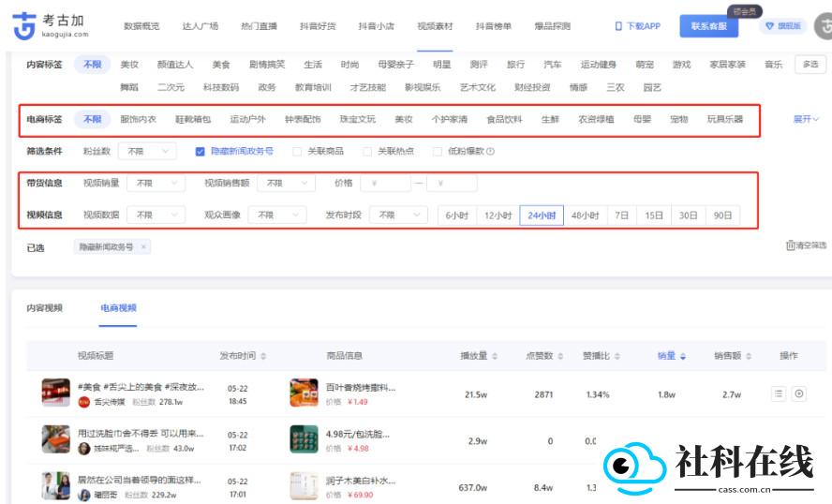Click the 舌尖传媒 account avatar
The width and height of the screenshot is (832, 504).
click(83, 402)
